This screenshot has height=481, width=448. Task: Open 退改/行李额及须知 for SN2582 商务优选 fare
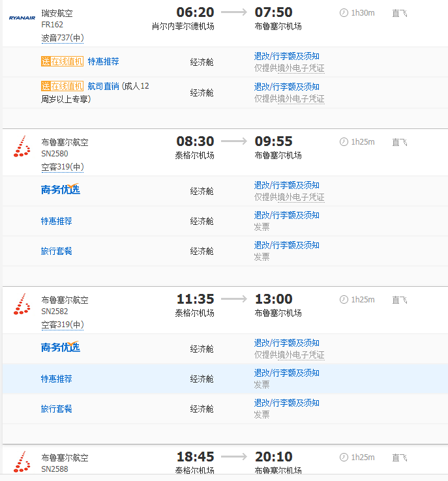[286, 343]
